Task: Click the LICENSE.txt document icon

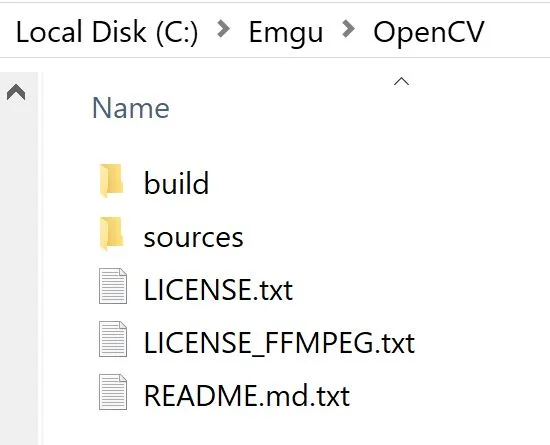Action: point(113,286)
